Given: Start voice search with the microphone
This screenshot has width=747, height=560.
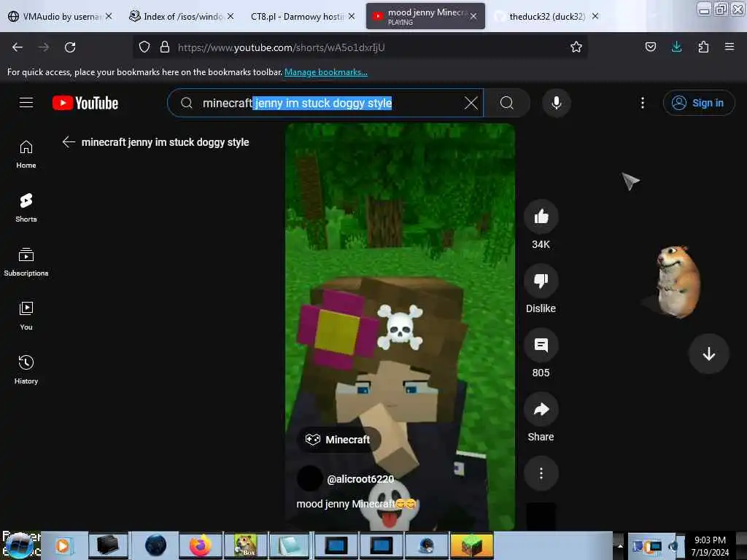Looking at the screenshot, I should [x=556, y=103].
